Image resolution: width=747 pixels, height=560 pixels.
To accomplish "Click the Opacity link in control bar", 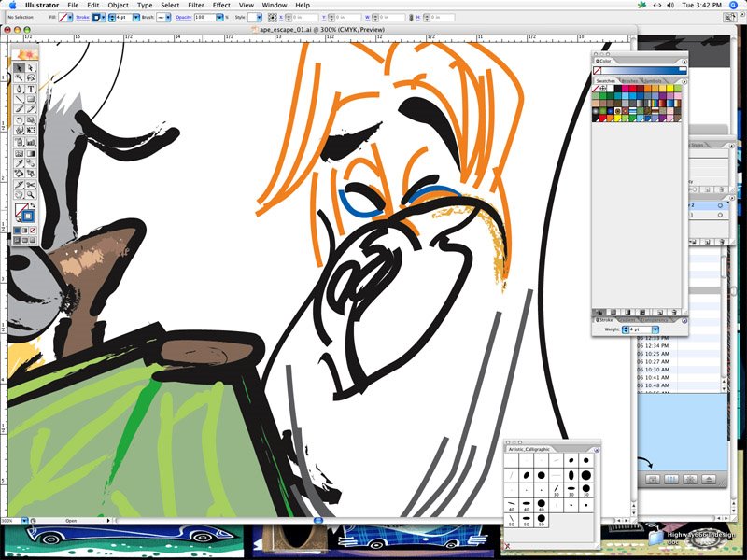I will coord(183,17).
